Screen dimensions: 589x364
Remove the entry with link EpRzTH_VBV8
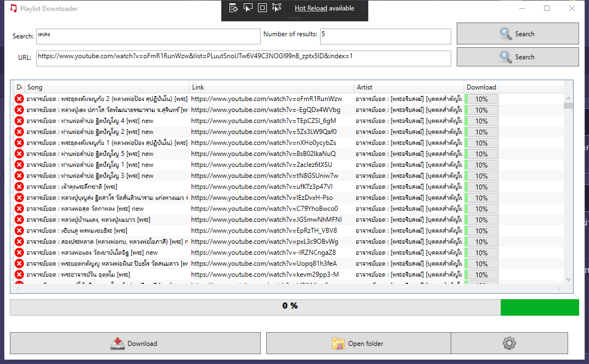pos(19,231)
